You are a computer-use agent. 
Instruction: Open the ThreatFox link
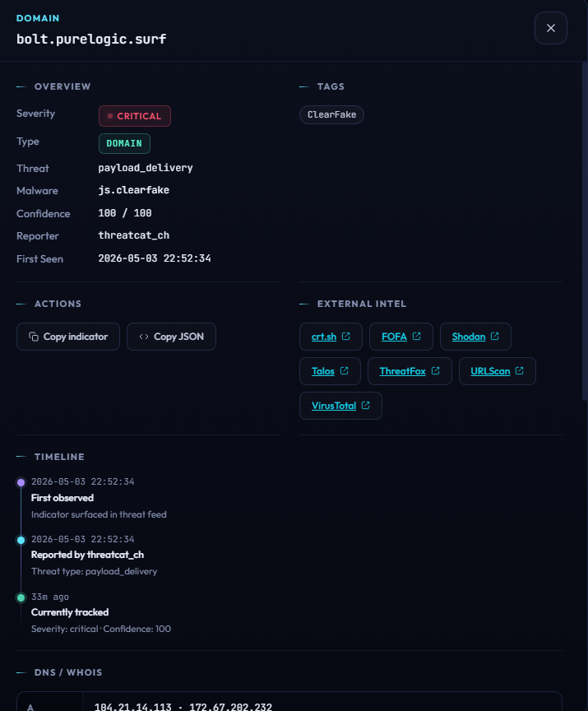click(410, 371)
